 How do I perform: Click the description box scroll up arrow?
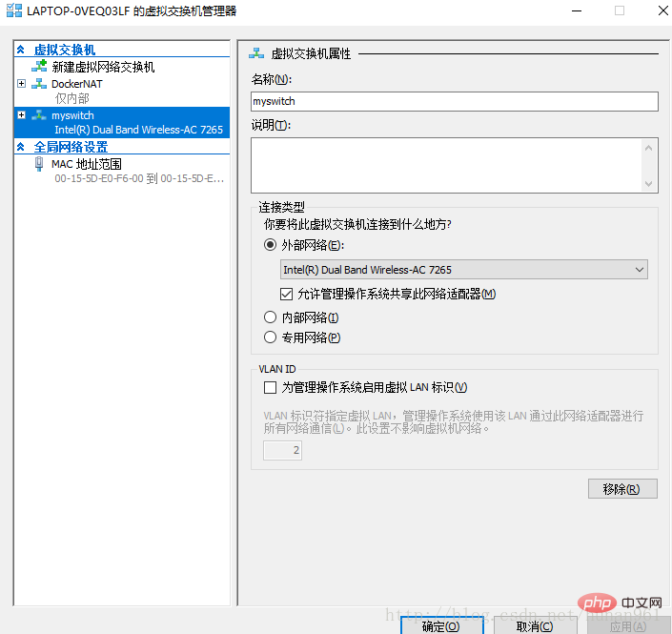(648, 149)
